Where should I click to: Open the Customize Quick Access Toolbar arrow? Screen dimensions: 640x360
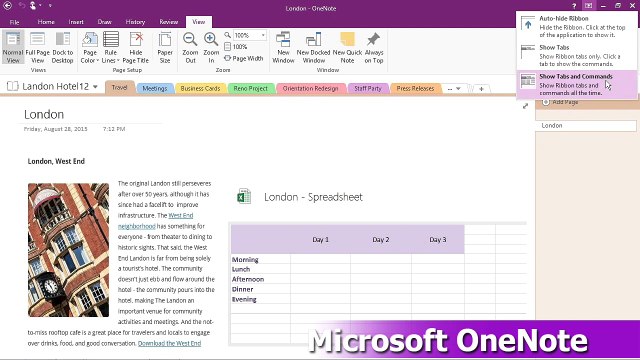50,6
